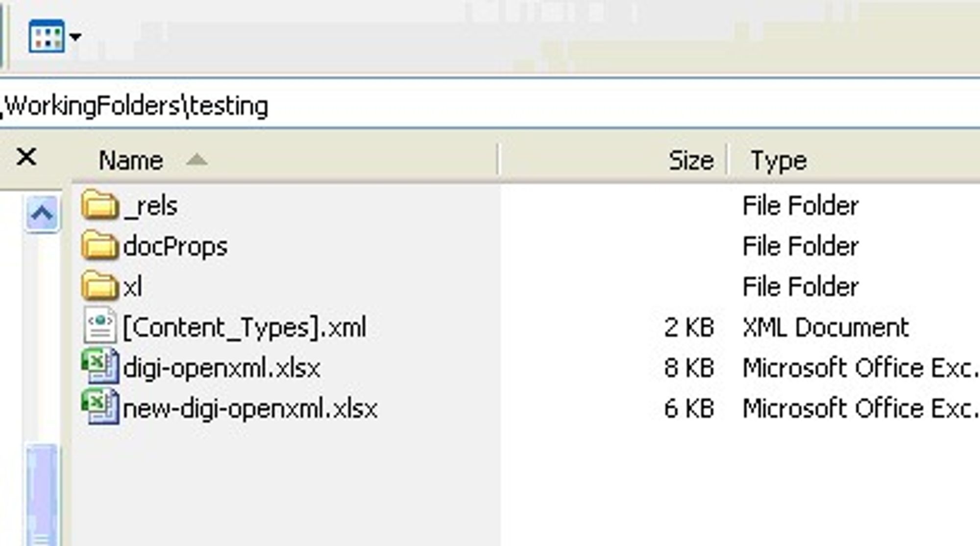Select the docProps folder name
The width and height of the screenshot is (980, 546).
click(x=175, y=246)
